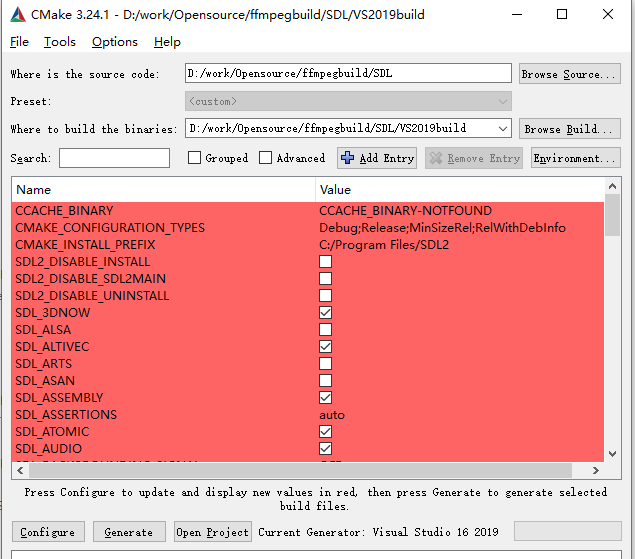The width and height of the screenshot is (635, 559).
Task: Click the scroll-up arrow of vertical scrollbar
Action: (612, 188)
